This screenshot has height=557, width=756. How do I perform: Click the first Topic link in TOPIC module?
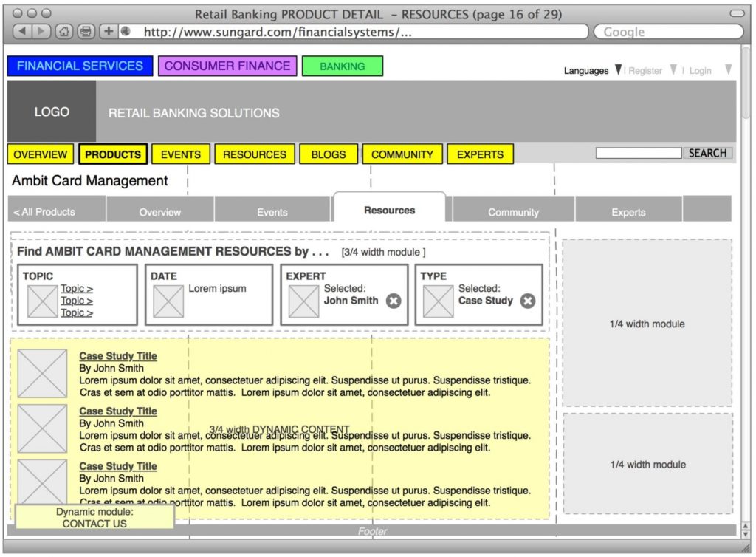coord(76,290)
